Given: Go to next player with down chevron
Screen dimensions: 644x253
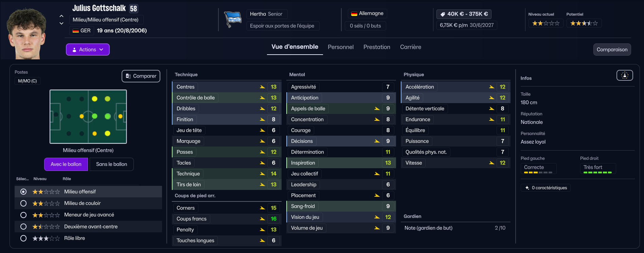Looking at the screenshot, I should pyautogui.click(x=61, y=23).
